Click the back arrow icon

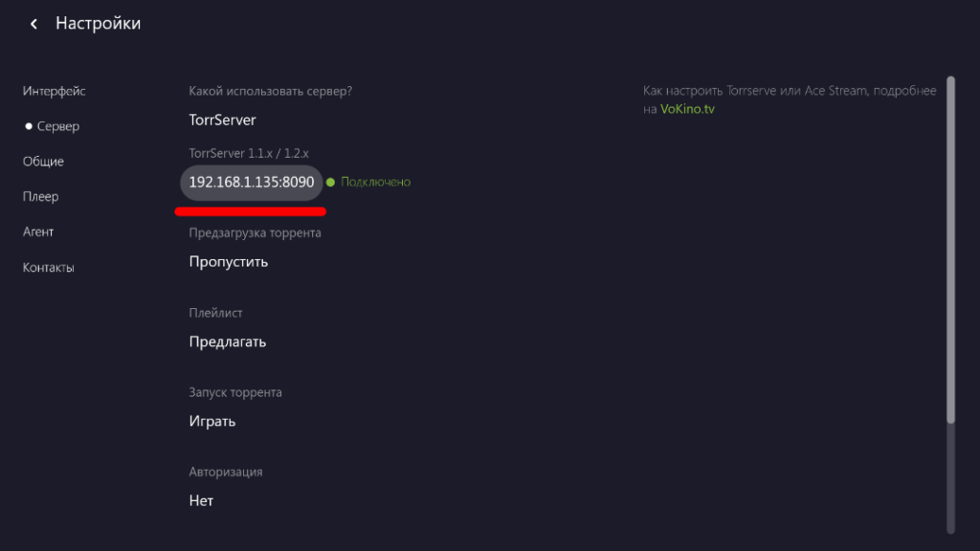click(34, 24)
